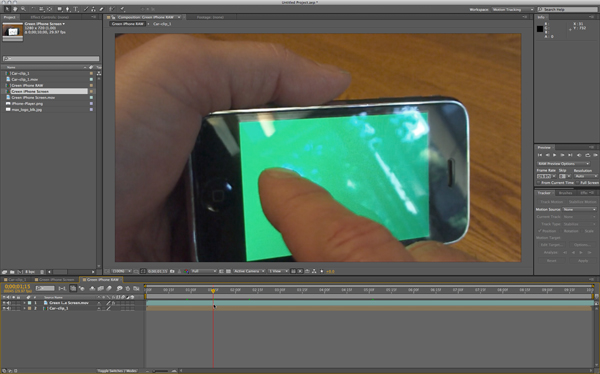
Task: Click the first frame button in Preview
Action: pos(540,155)
